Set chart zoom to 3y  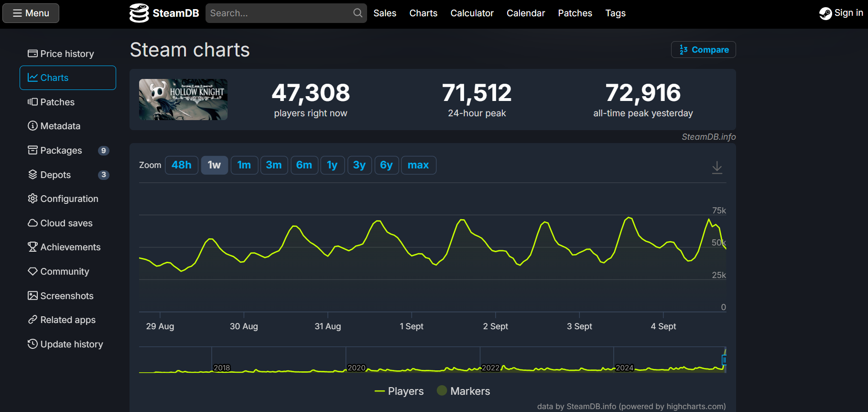[359, 165]
